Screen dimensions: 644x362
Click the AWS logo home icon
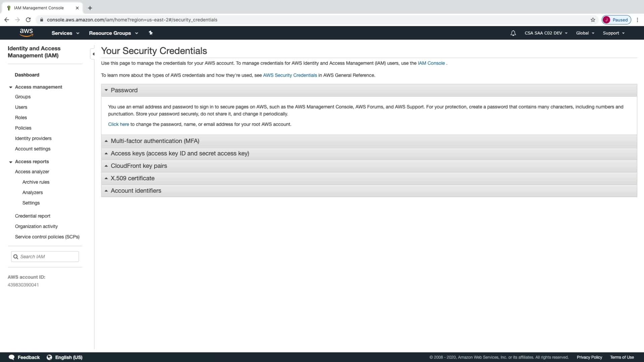pos(26,33)
